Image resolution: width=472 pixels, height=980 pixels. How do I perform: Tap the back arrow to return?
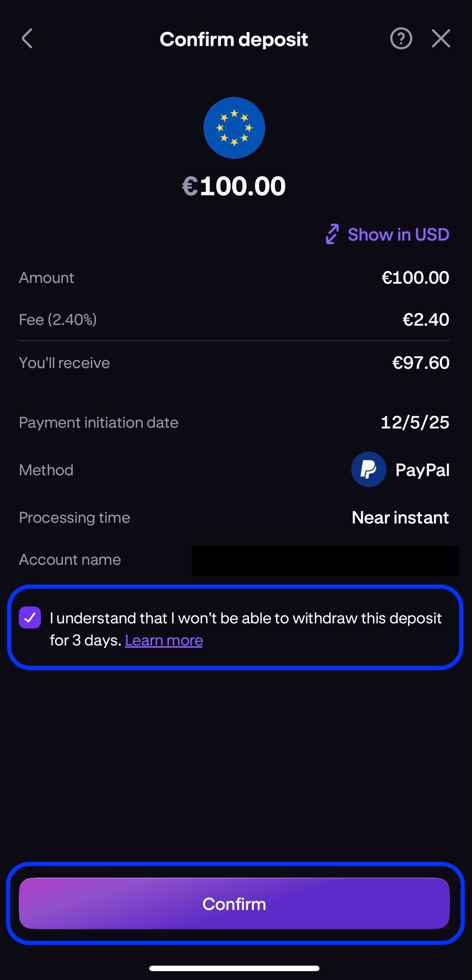click(27, 38)
